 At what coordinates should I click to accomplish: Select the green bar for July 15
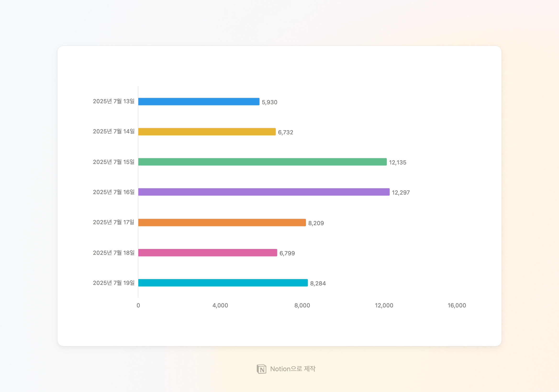pos(262,162)
